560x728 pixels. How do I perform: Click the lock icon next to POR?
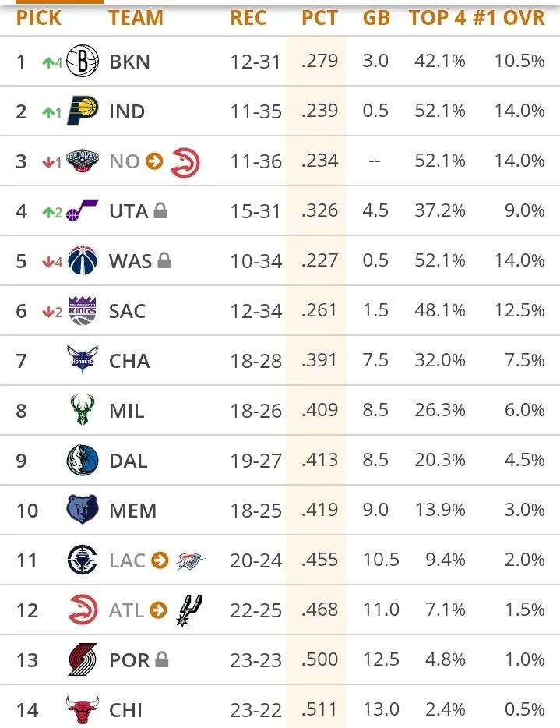[161, 659]
